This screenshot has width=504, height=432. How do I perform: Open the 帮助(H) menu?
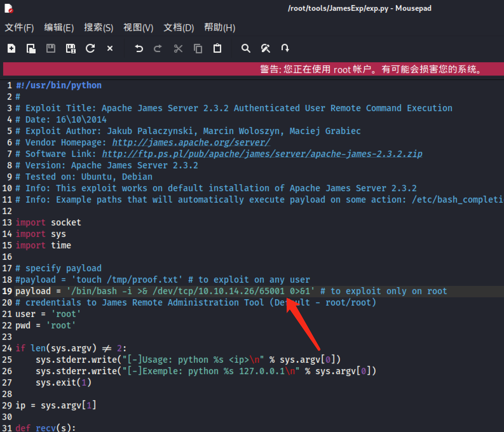point(220,28)
